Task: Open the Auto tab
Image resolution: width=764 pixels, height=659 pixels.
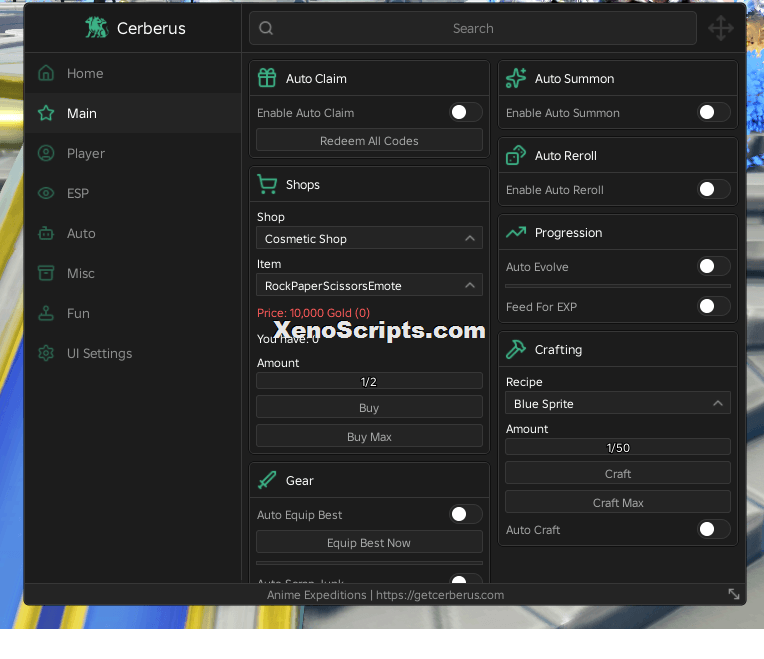Action: coord(133,233)
